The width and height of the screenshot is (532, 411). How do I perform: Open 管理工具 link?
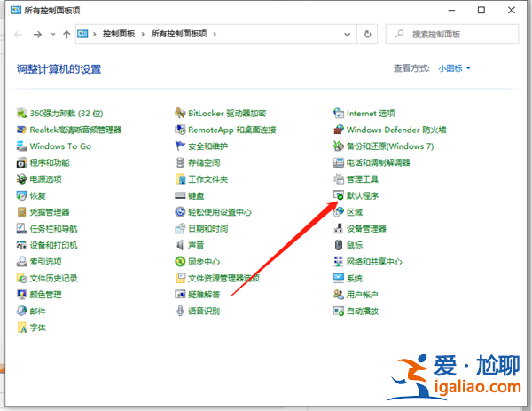(362, 179)
